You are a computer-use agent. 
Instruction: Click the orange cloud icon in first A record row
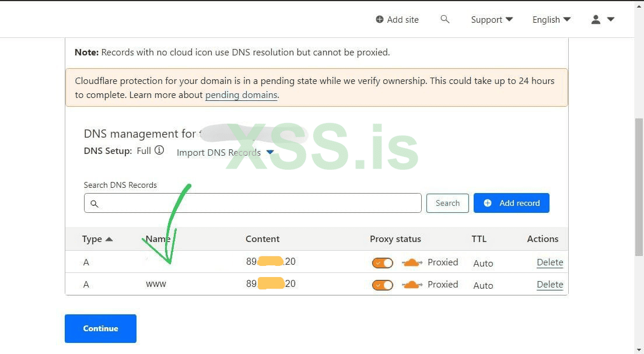pyautogui.click(x=412, y=262)
